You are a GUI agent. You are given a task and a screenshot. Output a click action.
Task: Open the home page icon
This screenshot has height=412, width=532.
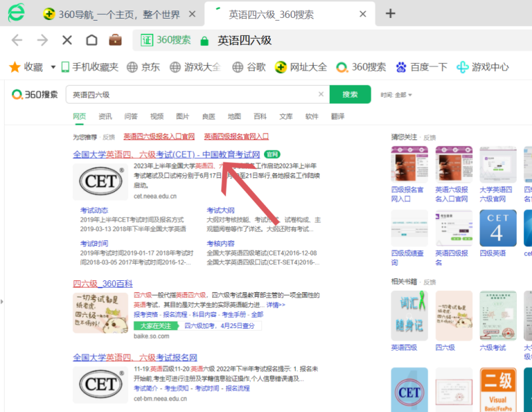(92, 40)
